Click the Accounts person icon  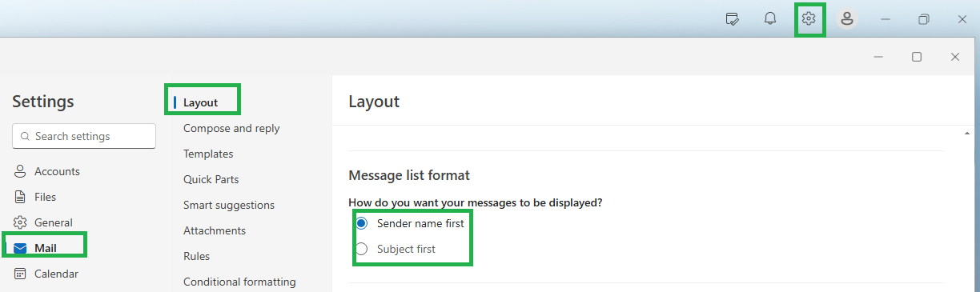(21, 171)
